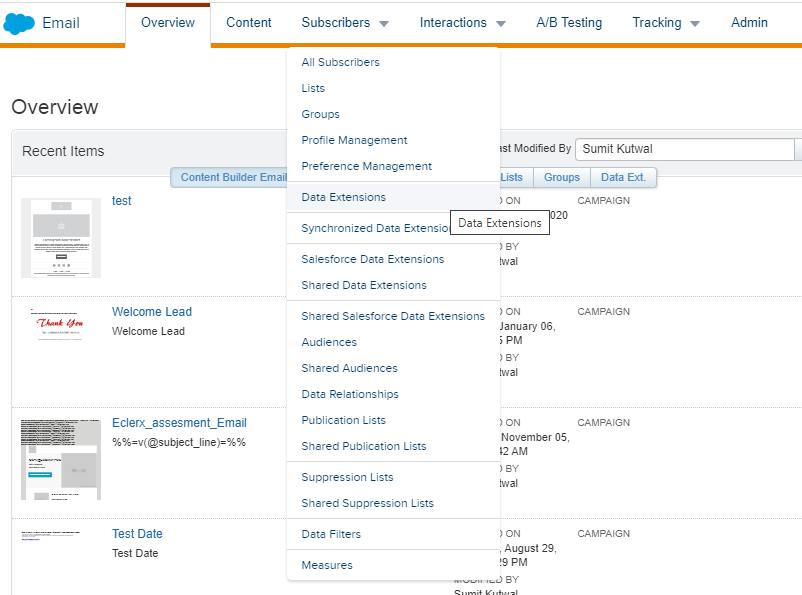
Task: Click the Data Ext. filter button
Action: (x=622, y=177)
